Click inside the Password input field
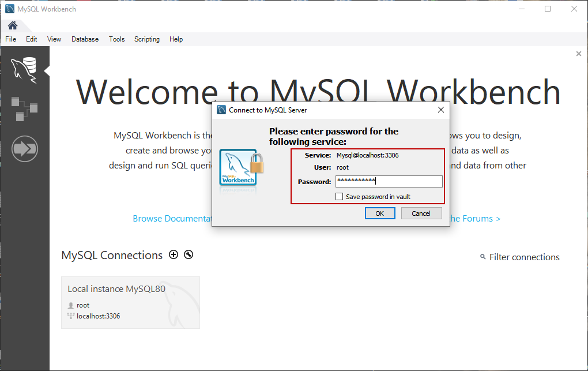Viewport: 588px width, 371px height. tap(389, 181)
